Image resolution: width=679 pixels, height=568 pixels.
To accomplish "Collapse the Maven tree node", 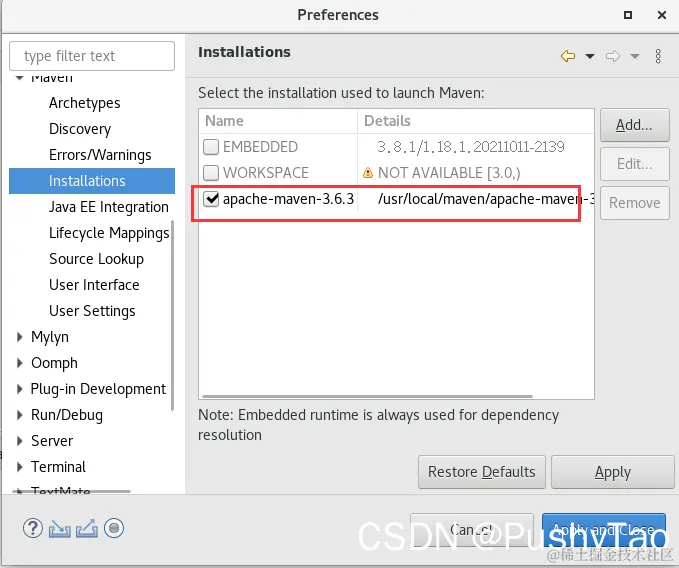I will coord(19,78).
